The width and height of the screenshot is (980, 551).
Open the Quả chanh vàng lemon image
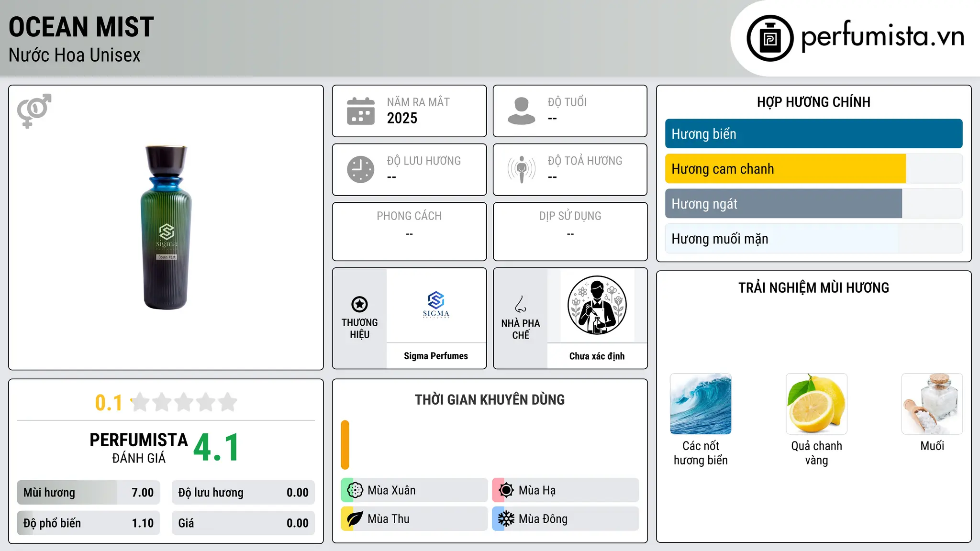[816, 404]
